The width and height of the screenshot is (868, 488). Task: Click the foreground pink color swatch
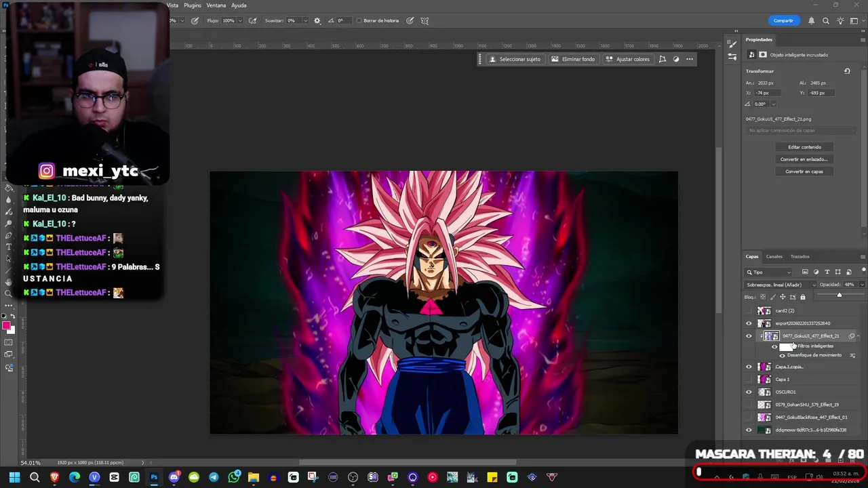point(6,326)
